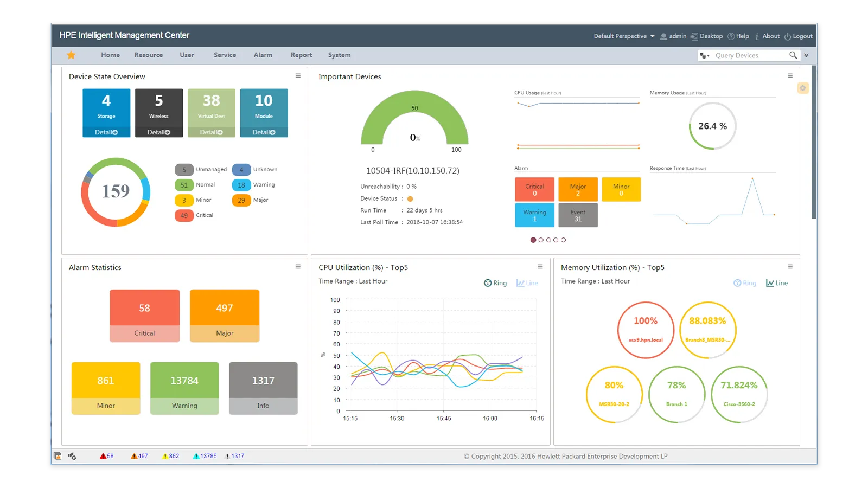
Task: Click the admin user icon
Action: pyautogui.click(x=663, y=36)
